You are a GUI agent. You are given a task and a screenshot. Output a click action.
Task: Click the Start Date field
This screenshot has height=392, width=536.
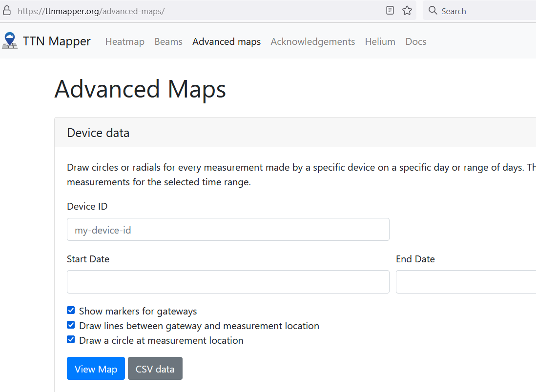228,282
